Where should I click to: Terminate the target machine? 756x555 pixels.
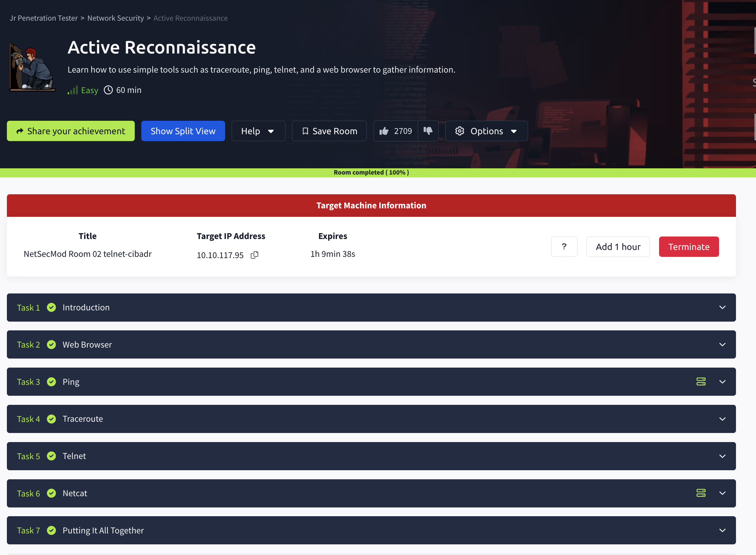[689, 247]
